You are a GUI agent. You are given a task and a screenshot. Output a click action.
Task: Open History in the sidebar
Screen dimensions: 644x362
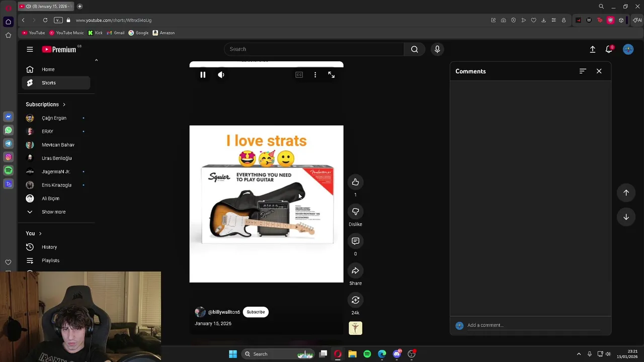[x=56, y=247]
